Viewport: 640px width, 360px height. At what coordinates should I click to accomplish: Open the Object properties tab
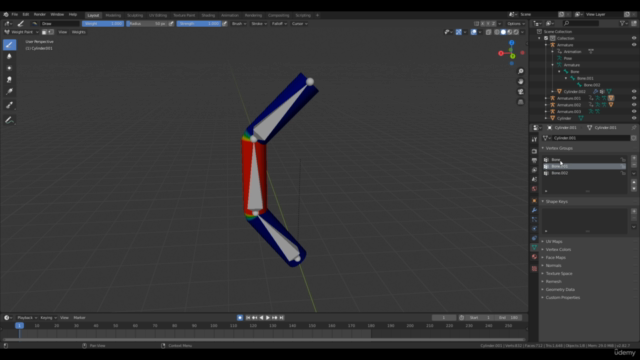(534, 201)
